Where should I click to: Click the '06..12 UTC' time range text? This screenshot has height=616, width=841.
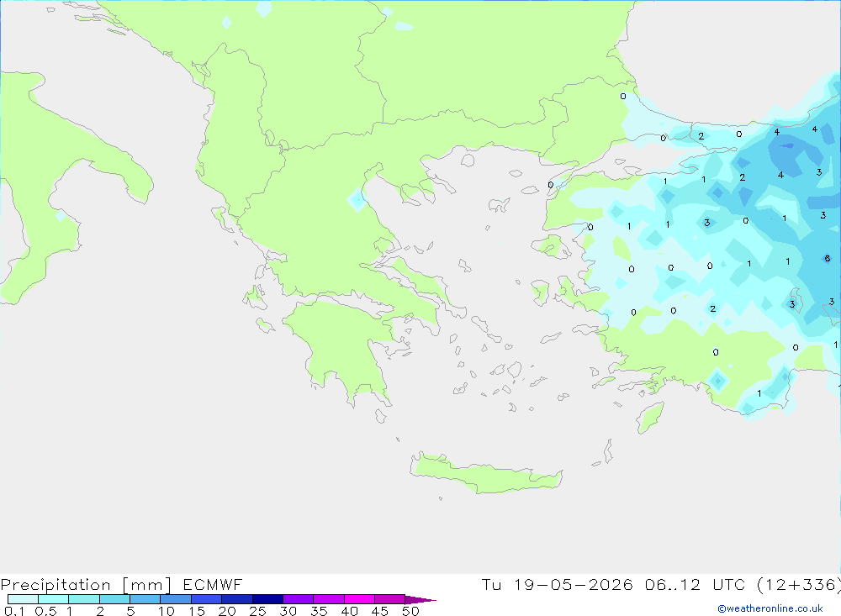(x=696, y=584)
